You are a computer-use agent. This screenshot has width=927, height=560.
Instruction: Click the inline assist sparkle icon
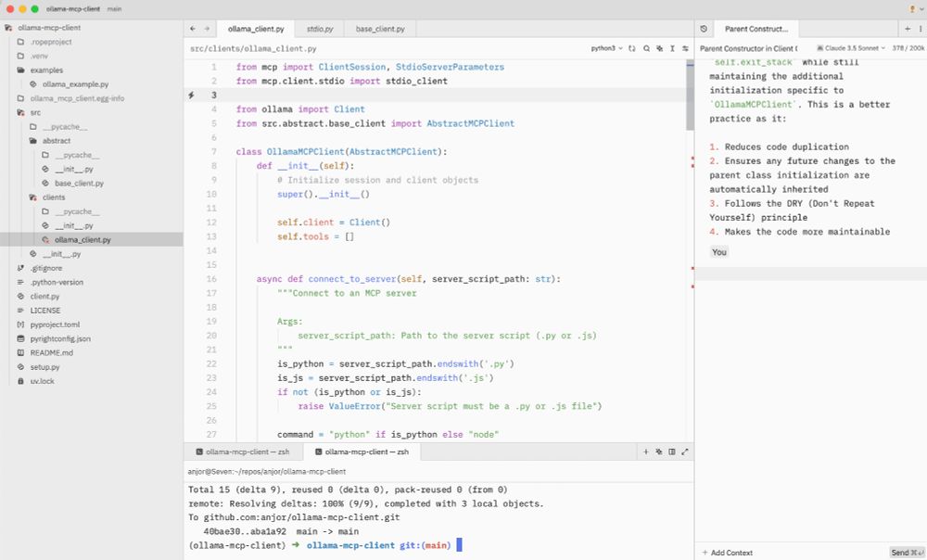click(x=659, y=48)
